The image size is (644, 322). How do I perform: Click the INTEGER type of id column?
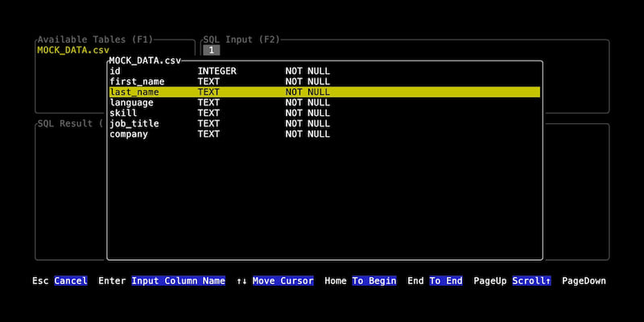tap(217, 71)
